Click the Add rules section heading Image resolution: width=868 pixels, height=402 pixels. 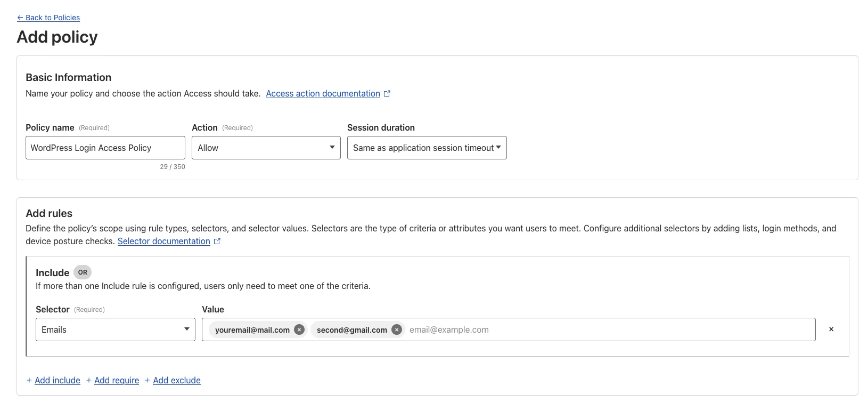pos(49,213)
